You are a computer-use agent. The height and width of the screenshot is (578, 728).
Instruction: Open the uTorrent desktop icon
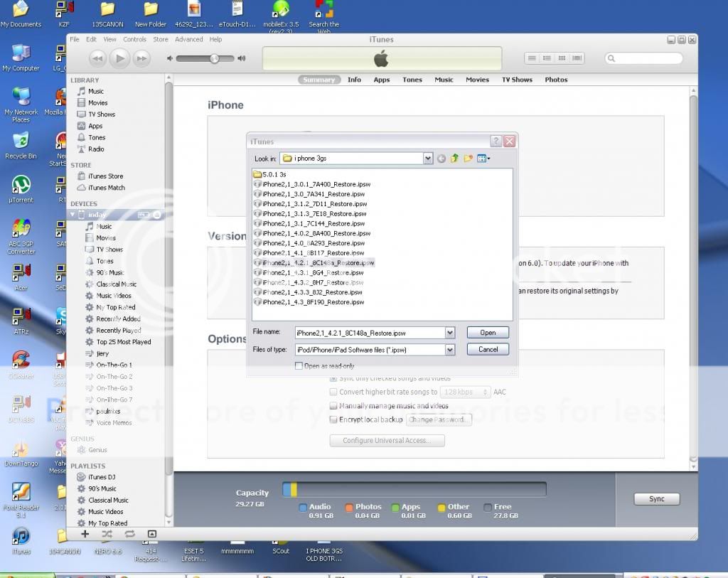pyautogui.click(x=21, y=189)
